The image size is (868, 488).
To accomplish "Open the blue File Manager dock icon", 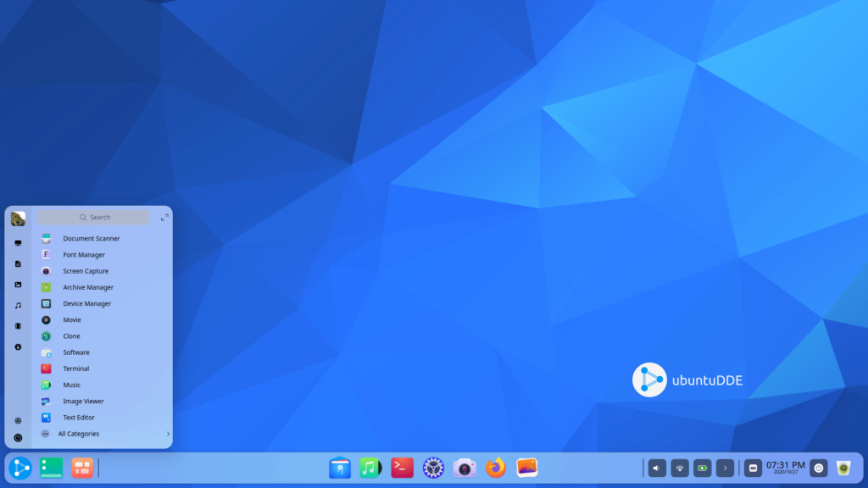I will point(340,467).
